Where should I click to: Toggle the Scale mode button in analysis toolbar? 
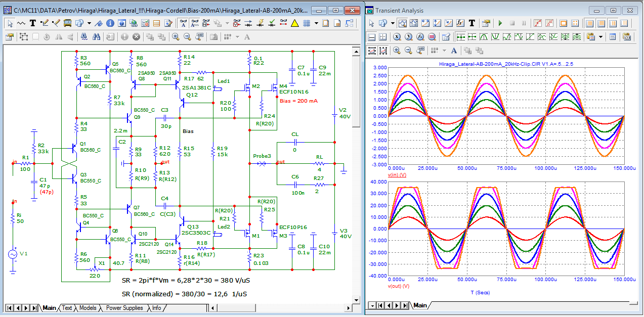tap(403, 23)
